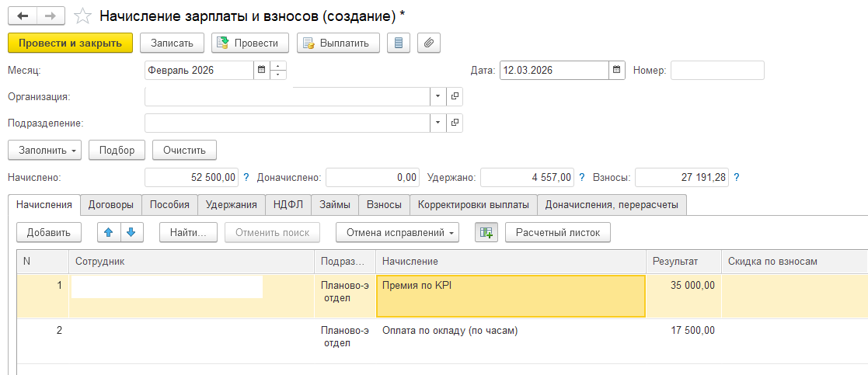Open the document report list icon
This screenshot has height=375, width=868.
(x=399, y=43)
